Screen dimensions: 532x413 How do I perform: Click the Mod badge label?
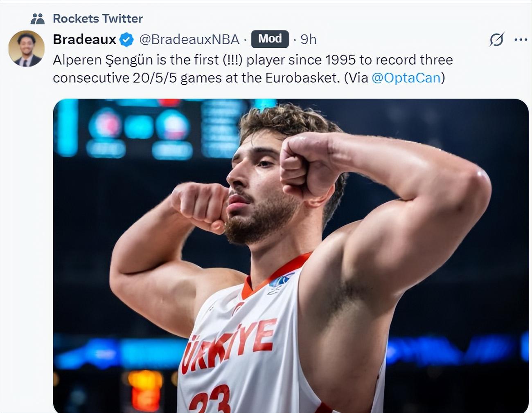[x=270, y=39]
